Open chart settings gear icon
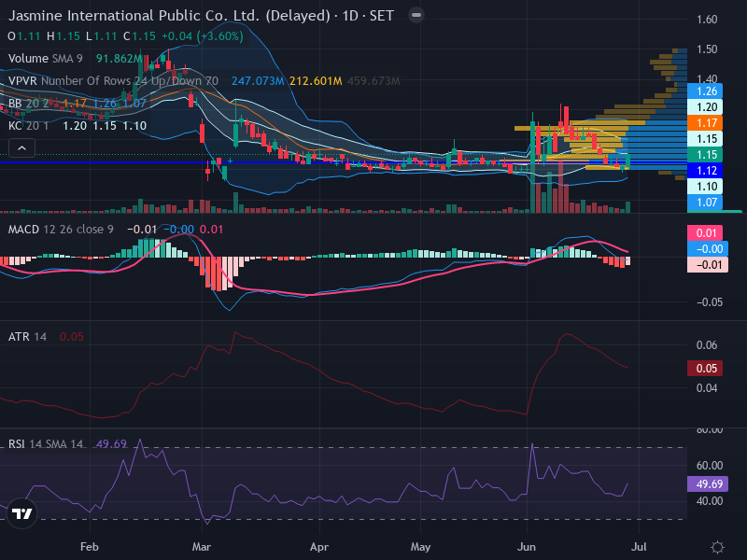The image size is (747, 560). pos(717,547)
